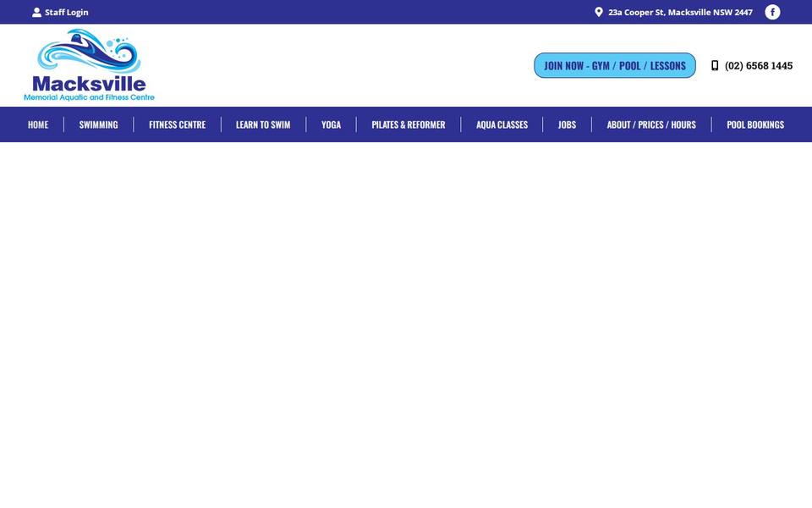Go to the Jobs page

567,124
